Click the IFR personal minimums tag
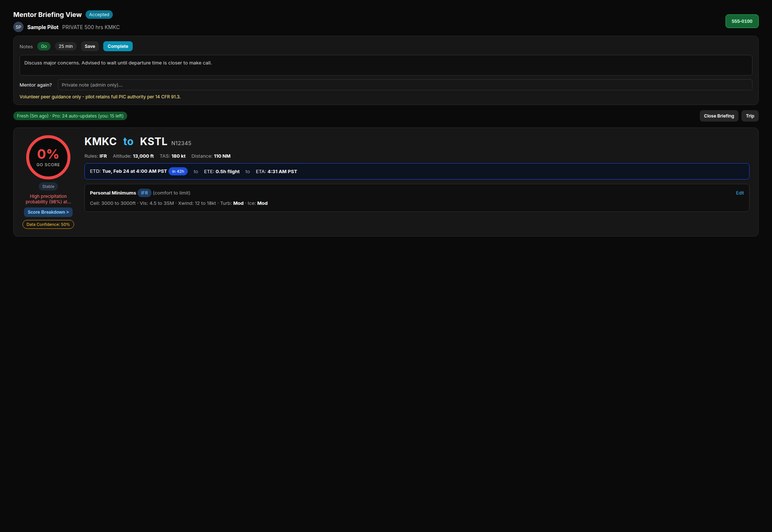The height and width of the screenshot is (532, 772). pyautogui.click(x=145, y=193)
